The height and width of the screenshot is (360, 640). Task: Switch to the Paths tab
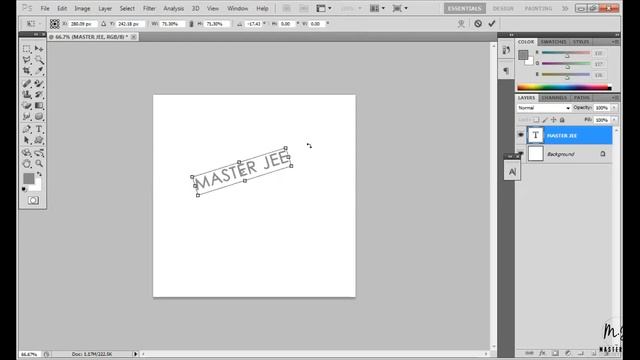[581, 98]
